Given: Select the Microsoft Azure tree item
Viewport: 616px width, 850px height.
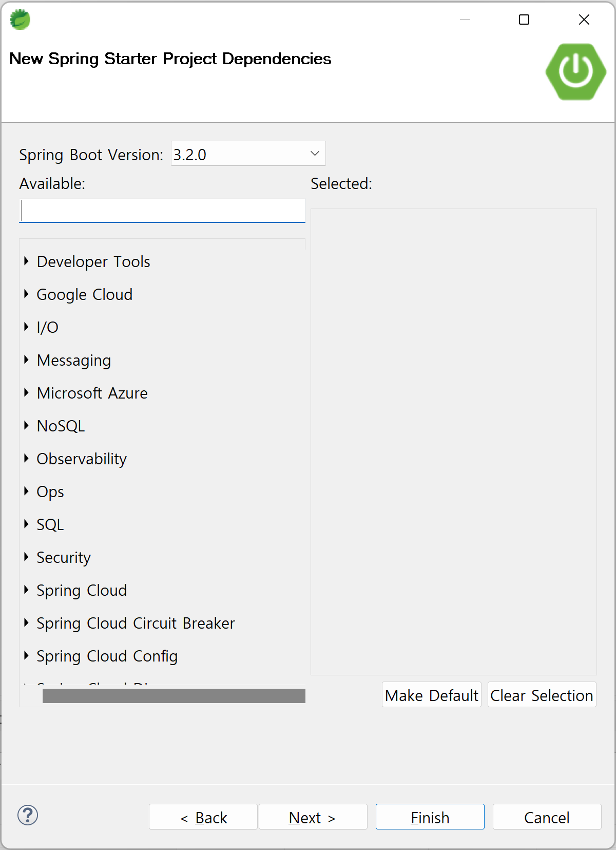Looking at the screenshot, I should pyautogui.click(x=92, y=393).
